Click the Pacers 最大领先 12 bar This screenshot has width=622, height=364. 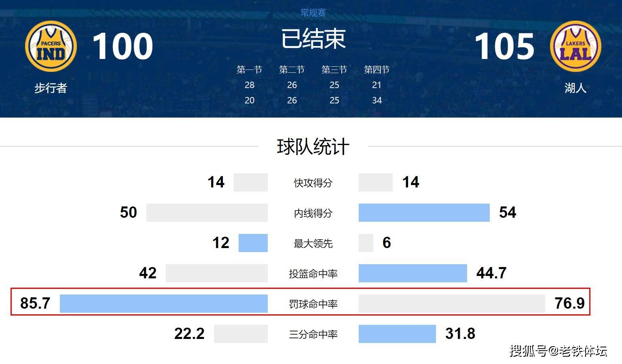(253, 243)
